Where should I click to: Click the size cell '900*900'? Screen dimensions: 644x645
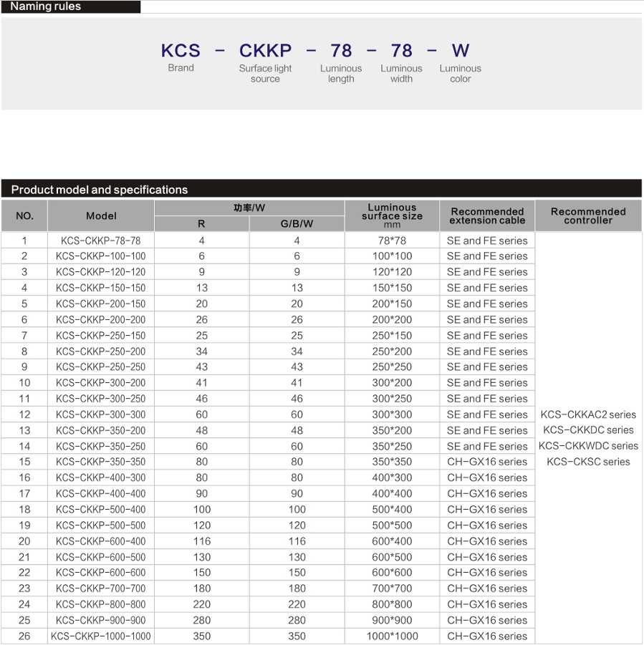(x=392, y=621)
